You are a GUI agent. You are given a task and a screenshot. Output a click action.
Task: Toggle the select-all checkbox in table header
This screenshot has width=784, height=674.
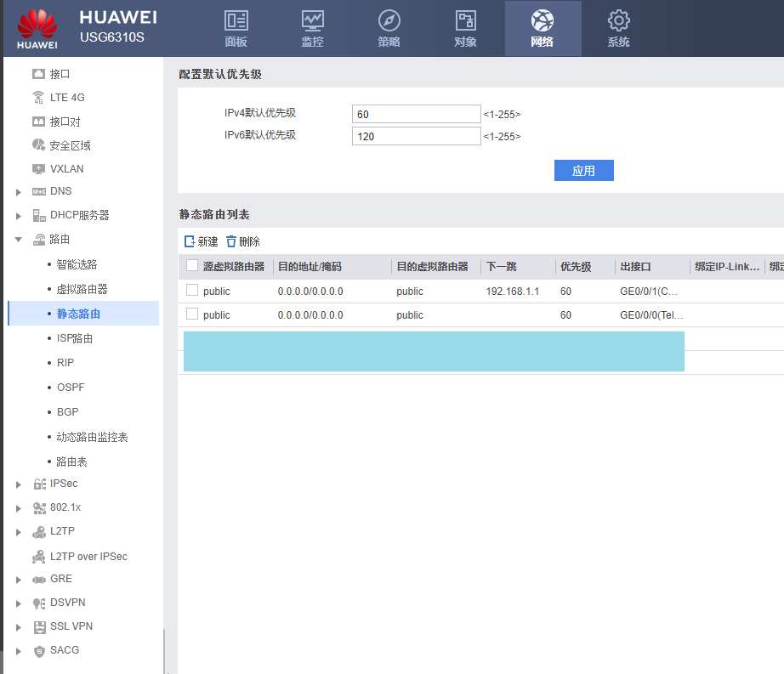(192, 266)
